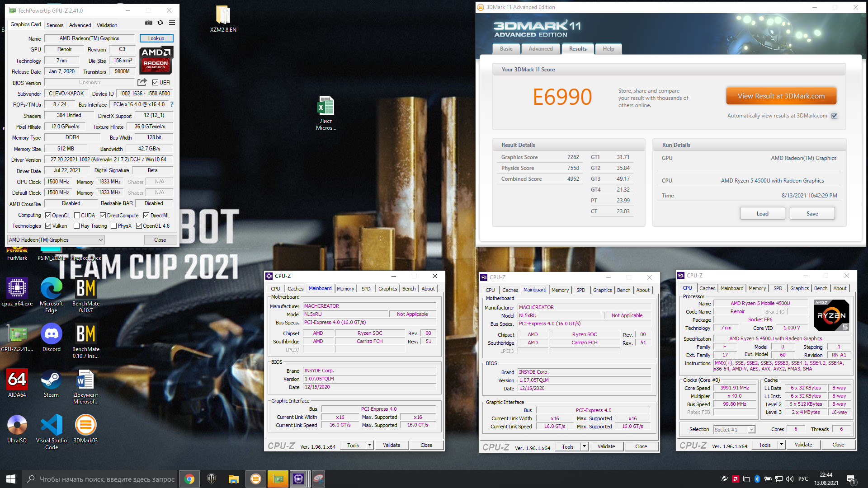Click Validate in the right CPU-Z window
The width and height of the screenshot is (868, 488).
pyautogui.click(x=803, y=445)
